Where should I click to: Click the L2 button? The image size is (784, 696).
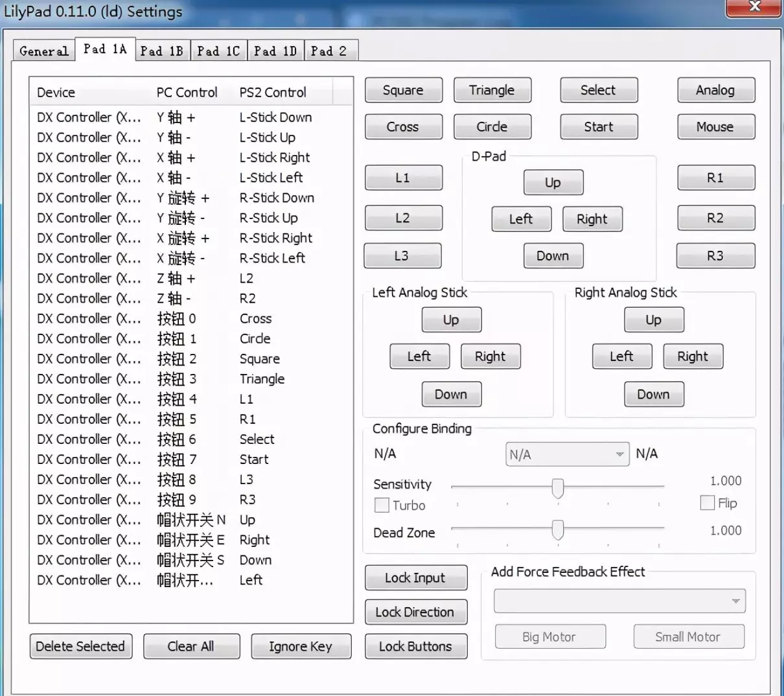point(404,218)
